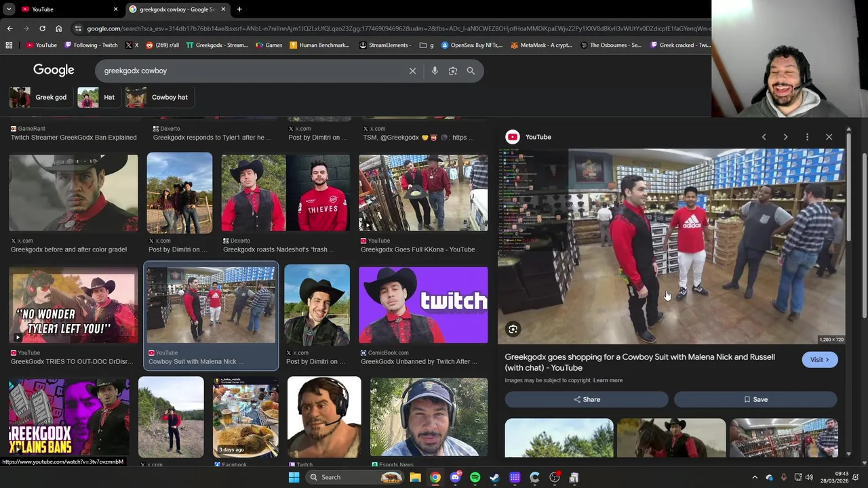Image resolution: width=868 pixels, height=488 pixels.
Task: Open Games bookmark
Action: coord(269,45)
